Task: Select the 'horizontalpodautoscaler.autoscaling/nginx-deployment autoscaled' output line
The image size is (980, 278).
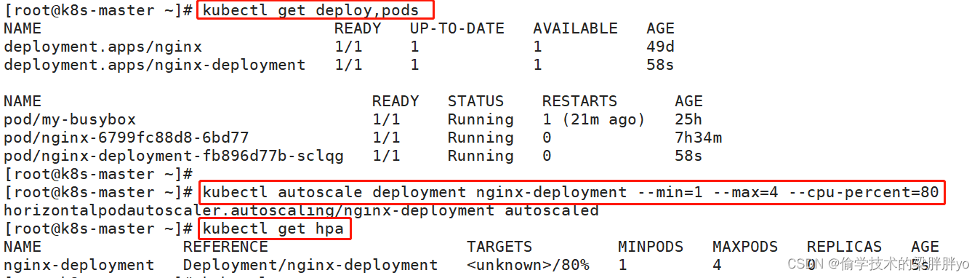Action: [301, 210]
